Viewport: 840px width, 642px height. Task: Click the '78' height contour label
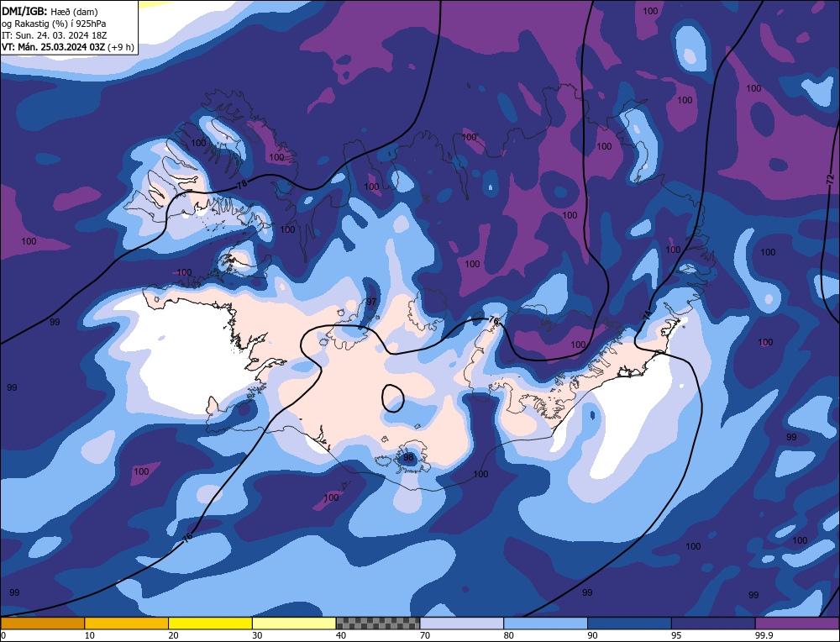coord(242,184)
